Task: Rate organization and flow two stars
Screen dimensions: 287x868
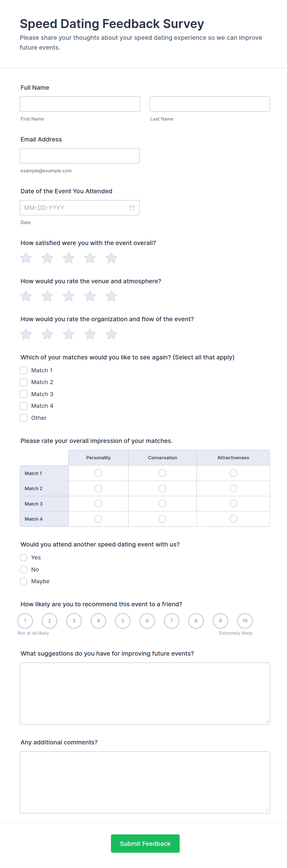Action: click(47, 334)
